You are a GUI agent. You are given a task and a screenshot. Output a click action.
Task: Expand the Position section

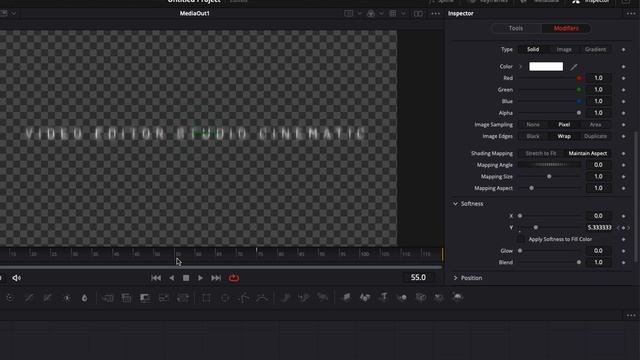click(455, 278)
